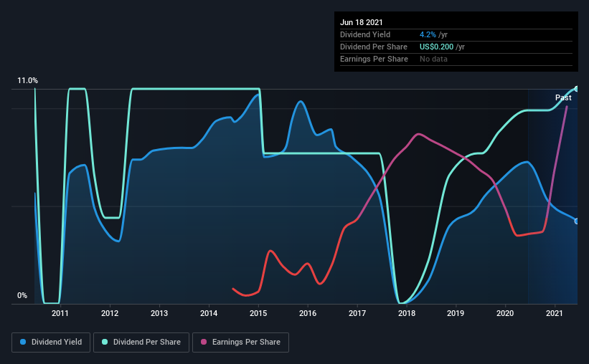The image size is (589, 364).
Task: Click the US$0.200 dividend per share value
Action: pyautogui.click(x=436, y=47)
